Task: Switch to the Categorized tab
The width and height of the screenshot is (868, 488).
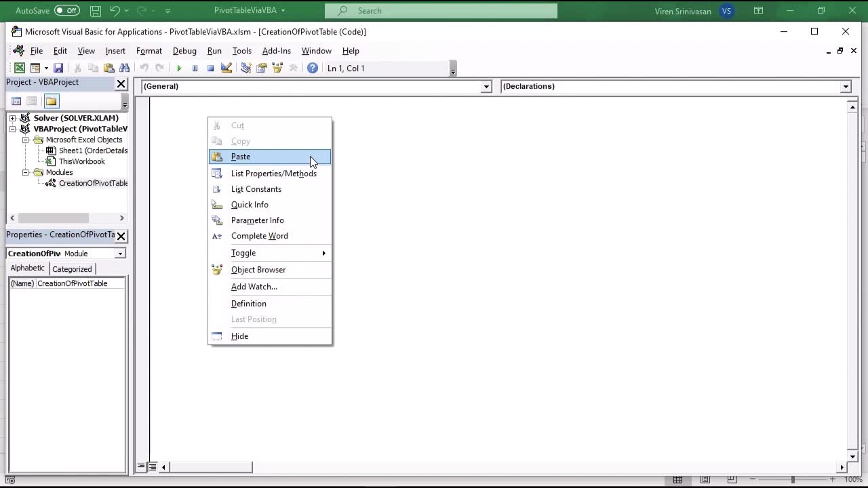Action: (72, 269)
